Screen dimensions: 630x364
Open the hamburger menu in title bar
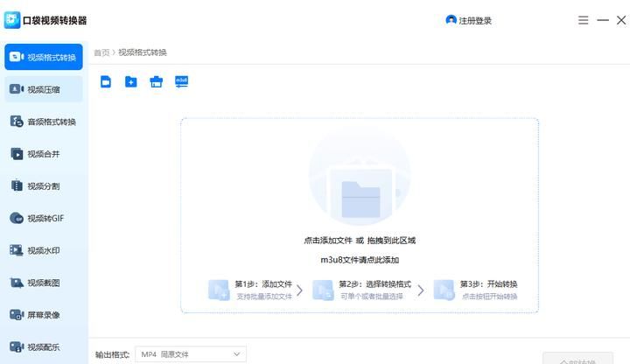click(x=583, y=20)
